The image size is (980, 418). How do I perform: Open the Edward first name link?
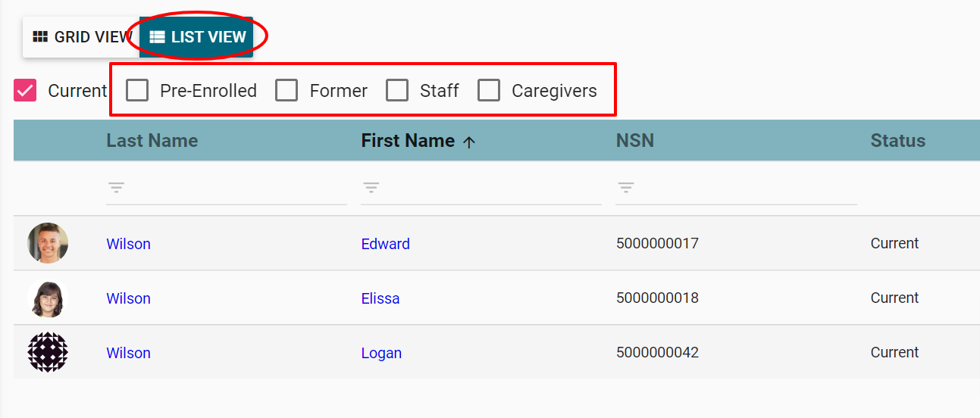coord(385,244)
